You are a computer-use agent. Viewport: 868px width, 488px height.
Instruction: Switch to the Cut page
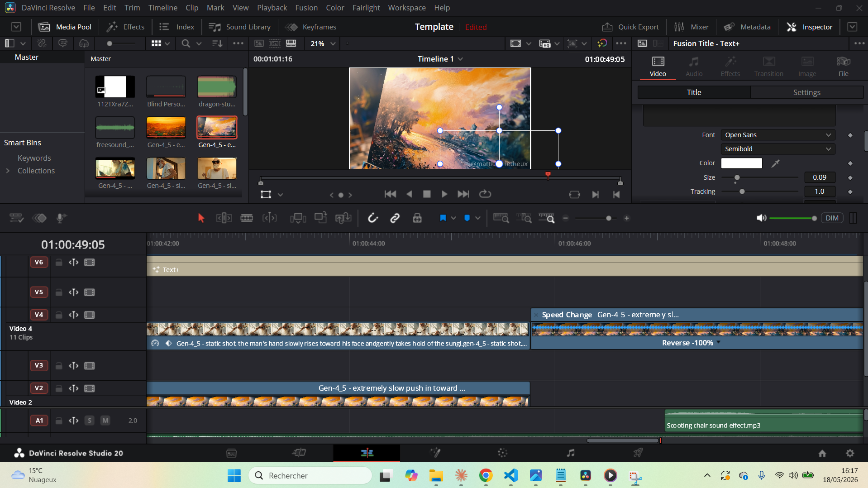pos(299,453)
